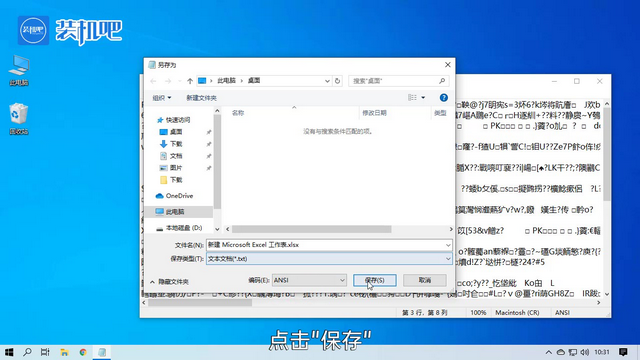Click the Back arrow in Save As dialog
Viewport: 640px width, 360px height.
click(153, 81)
